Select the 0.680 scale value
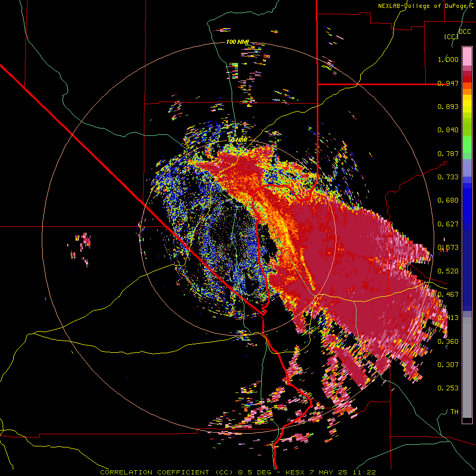This screenshot has height=476, width=476. click(448, 200)
